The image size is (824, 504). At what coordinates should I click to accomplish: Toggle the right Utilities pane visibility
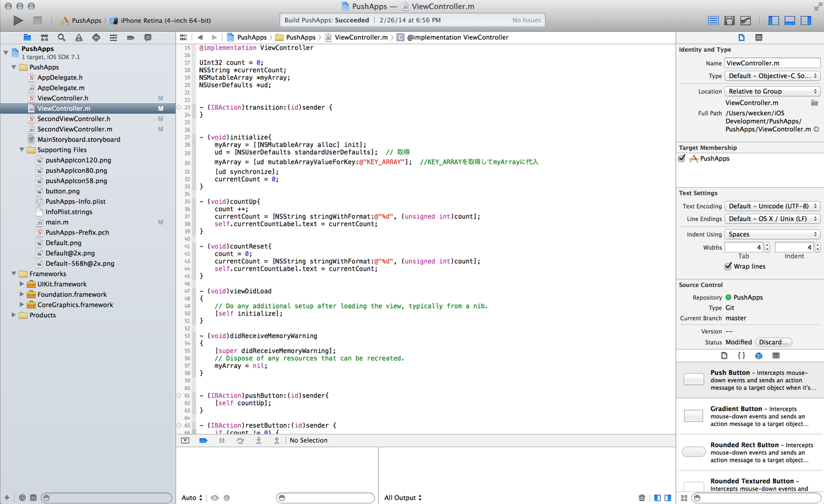click(806, 20)
